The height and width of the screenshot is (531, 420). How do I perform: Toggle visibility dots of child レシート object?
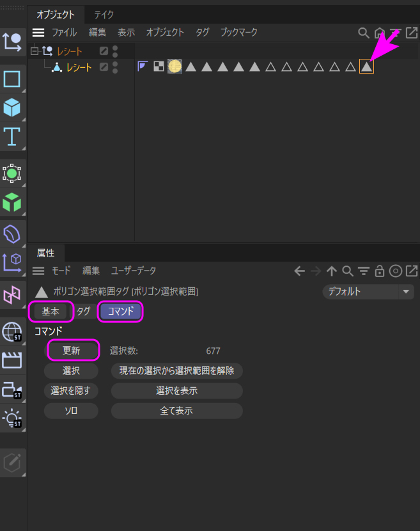tap(115, 67)
